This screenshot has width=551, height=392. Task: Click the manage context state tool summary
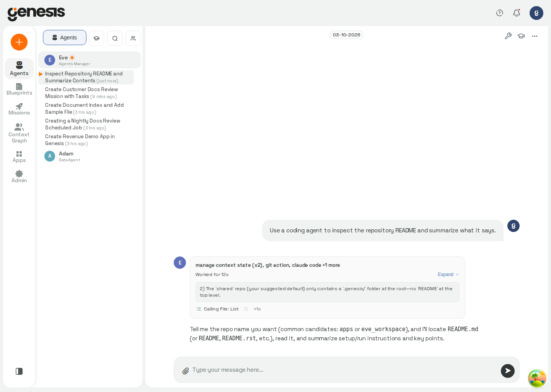(x=267, y=265)
